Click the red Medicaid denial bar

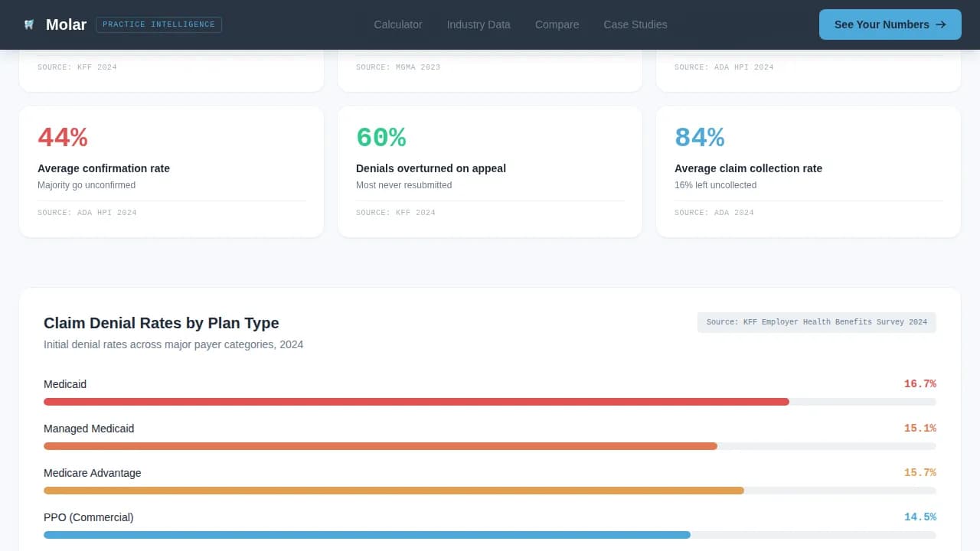[416, 402]
